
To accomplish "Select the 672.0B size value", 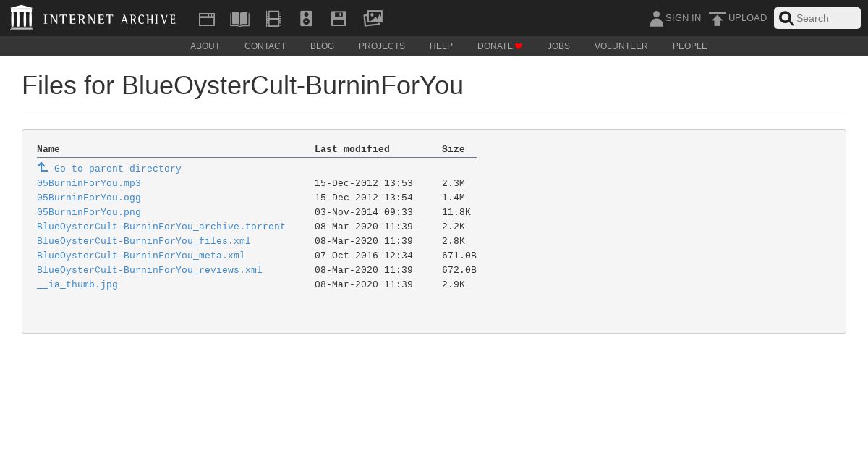I will coord(459,270).
